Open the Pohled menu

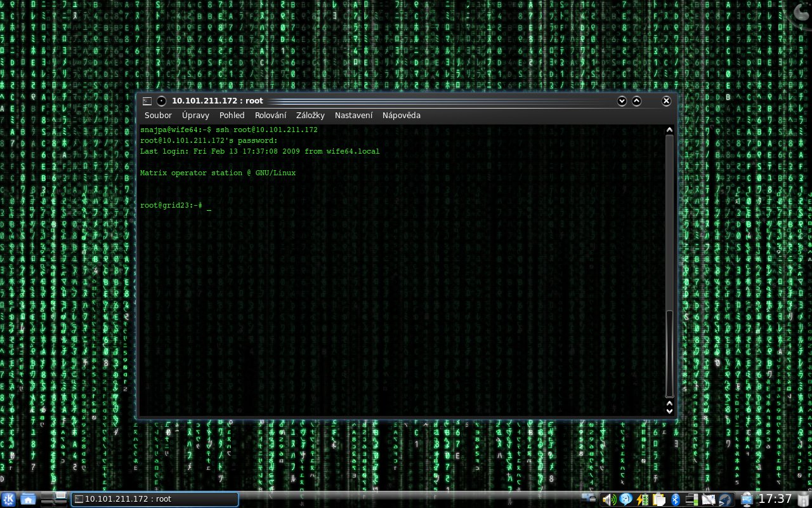pyautogui.click(x=232, y=116)
